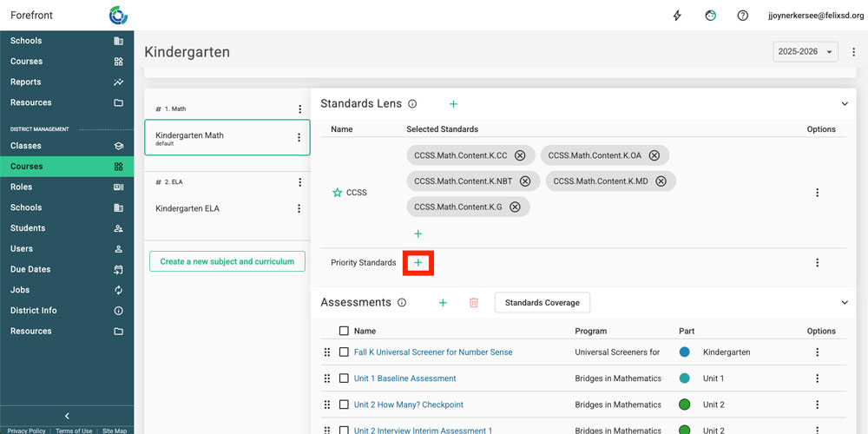Click the lightning bolt icon in header

click(678, 16)
